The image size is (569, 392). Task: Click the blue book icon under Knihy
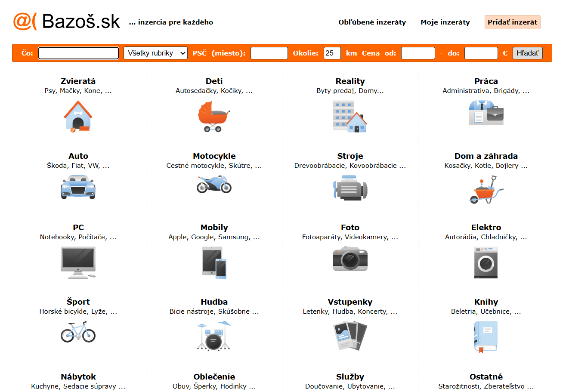click(486, 336)
